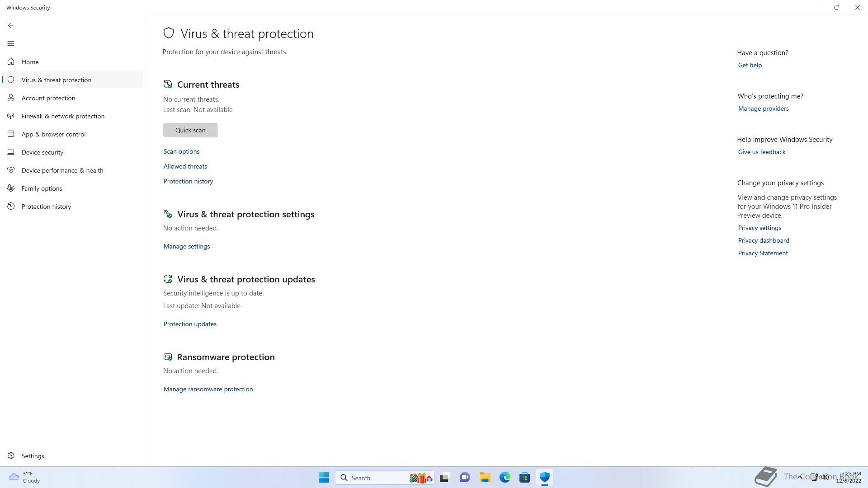Click the 'Ransomware protection' heading
This screenshot has width=868, height=488.
click(226, 357)
